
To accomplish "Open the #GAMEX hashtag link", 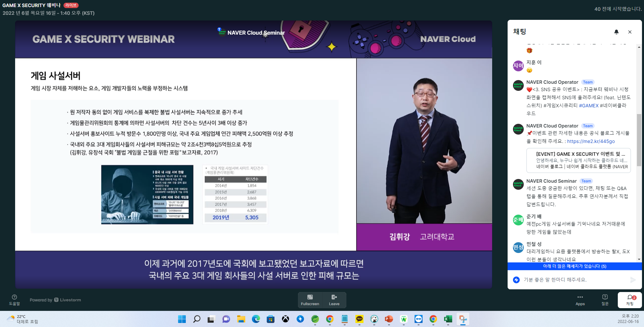I will (589, 106).
